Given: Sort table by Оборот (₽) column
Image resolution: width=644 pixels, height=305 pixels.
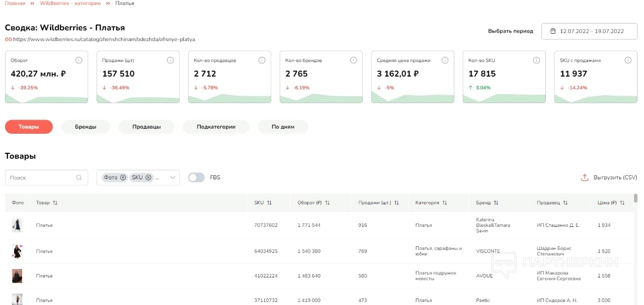Looking at the screenshot, I should (327, 203).
